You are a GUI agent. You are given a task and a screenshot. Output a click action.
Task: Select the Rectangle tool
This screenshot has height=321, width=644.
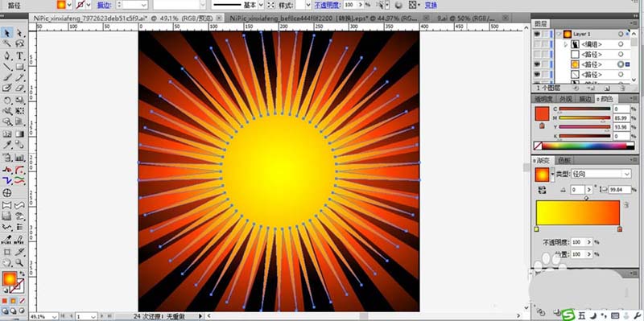tap(19, 67)
